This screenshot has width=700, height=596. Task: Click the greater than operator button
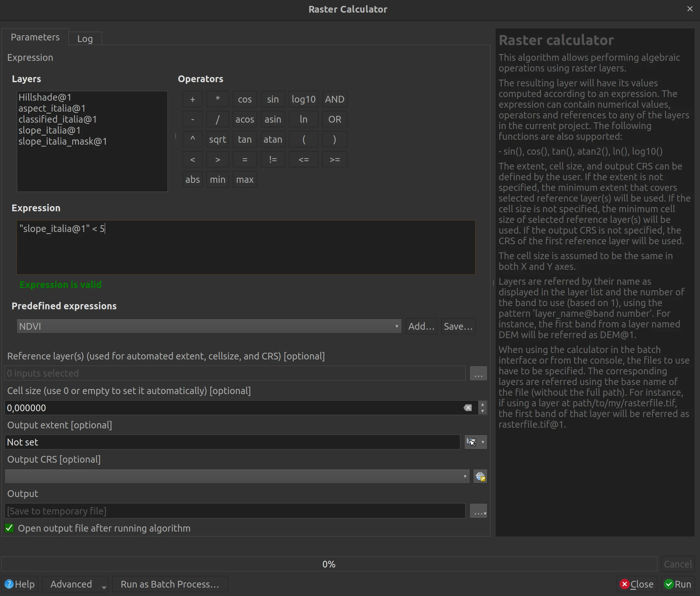(218, 160)
